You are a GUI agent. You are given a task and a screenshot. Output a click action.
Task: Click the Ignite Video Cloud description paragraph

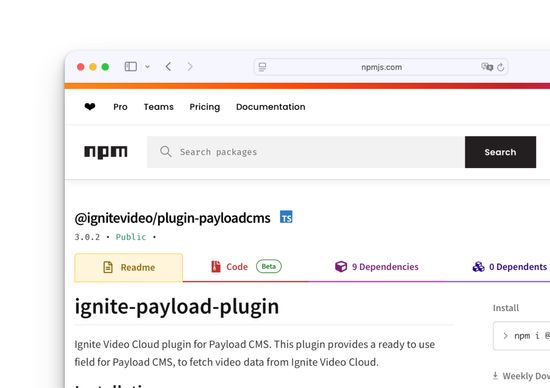(x=255, y=353)
